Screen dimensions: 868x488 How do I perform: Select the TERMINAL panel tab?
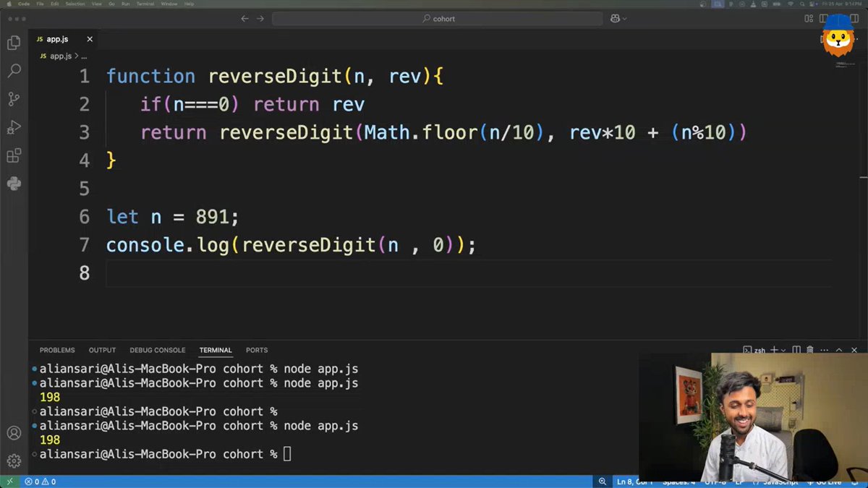(216, 350)
